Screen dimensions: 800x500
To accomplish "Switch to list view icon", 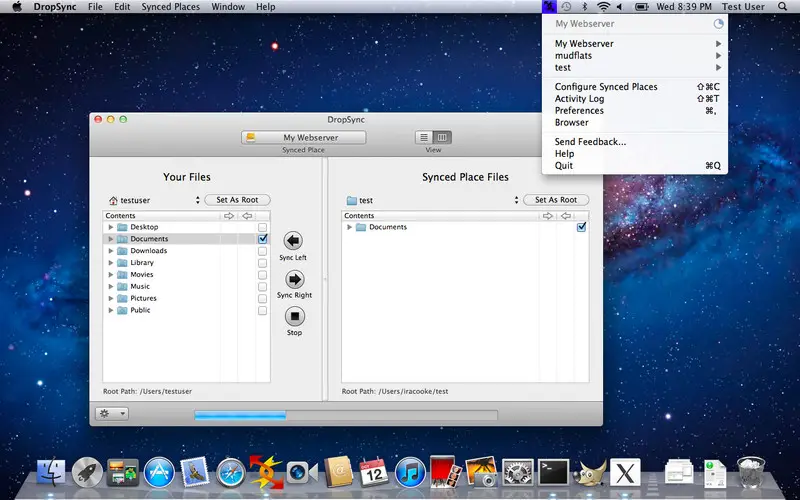I will pos(424,137).
